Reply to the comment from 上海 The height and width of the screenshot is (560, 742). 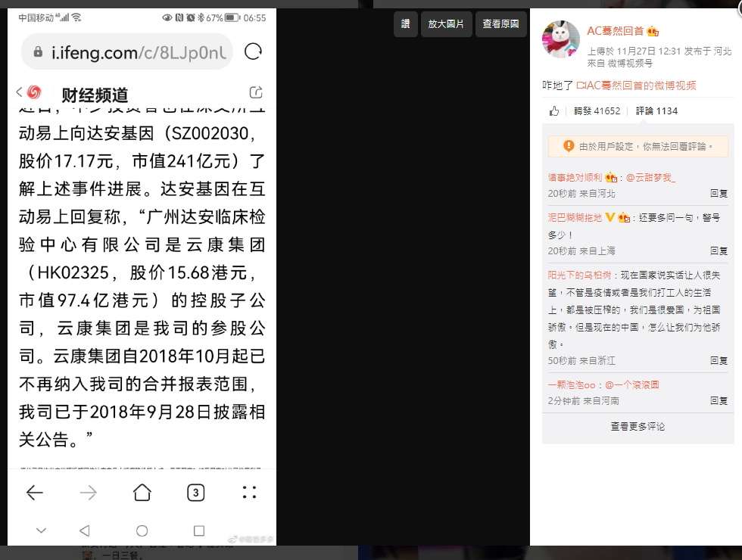coord(719,250)
